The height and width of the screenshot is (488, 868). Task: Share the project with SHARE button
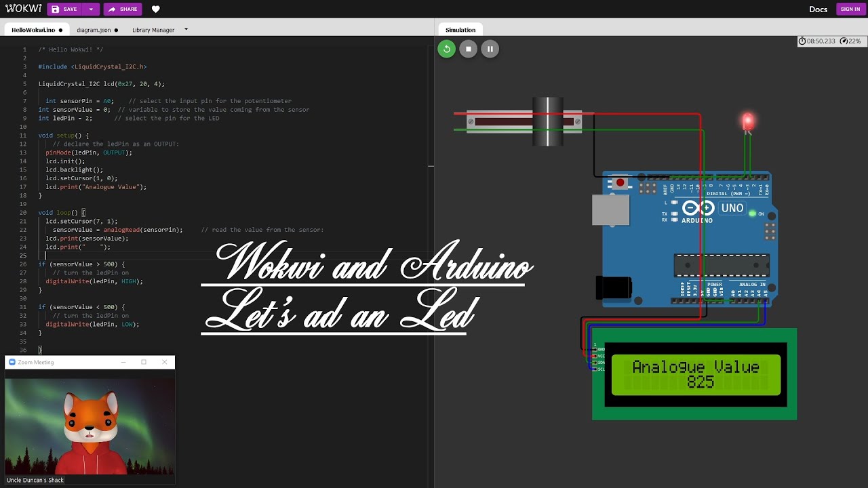[123, 9]
